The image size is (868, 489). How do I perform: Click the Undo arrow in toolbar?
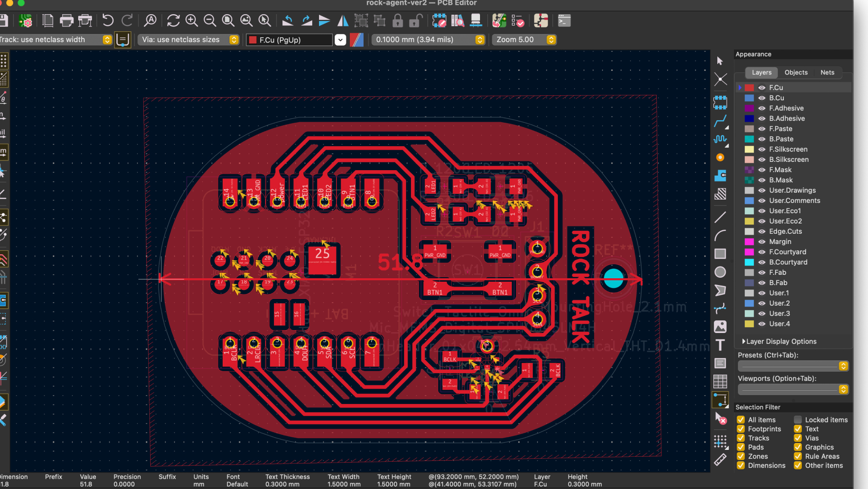[108, 21]
